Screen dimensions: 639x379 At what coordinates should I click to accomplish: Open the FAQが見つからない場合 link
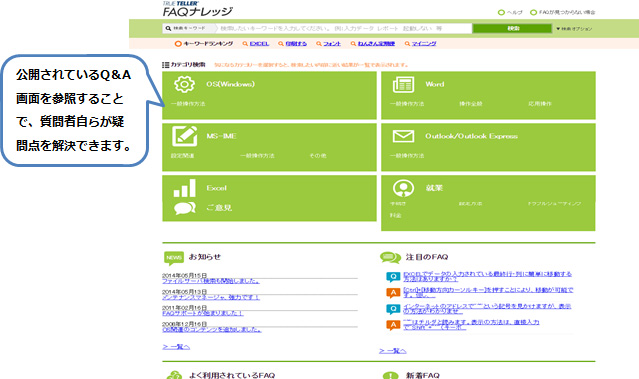click(562, 13)
